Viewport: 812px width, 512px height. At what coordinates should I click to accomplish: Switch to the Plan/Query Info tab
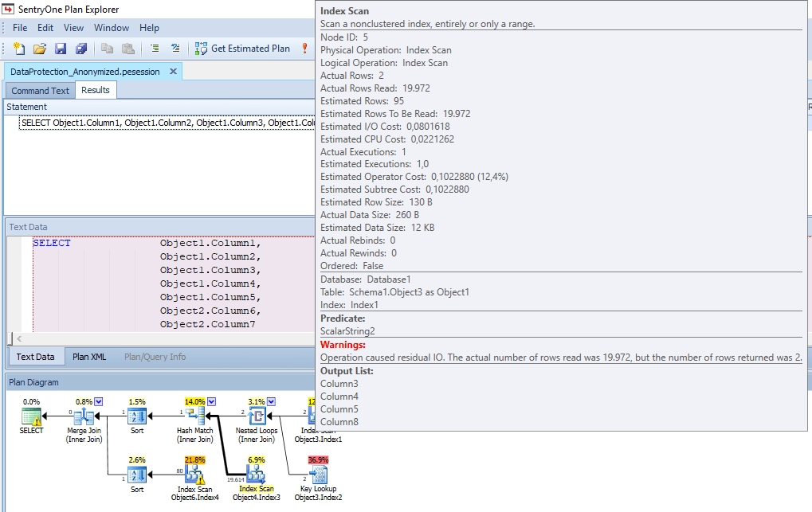[x=155, y=357]
